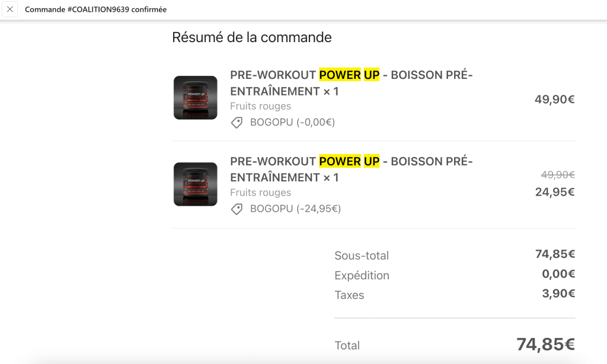Viewport: 607px width, 364px height.
Task: Click the 49,90€ price of first item
Action: coord(554,100)
